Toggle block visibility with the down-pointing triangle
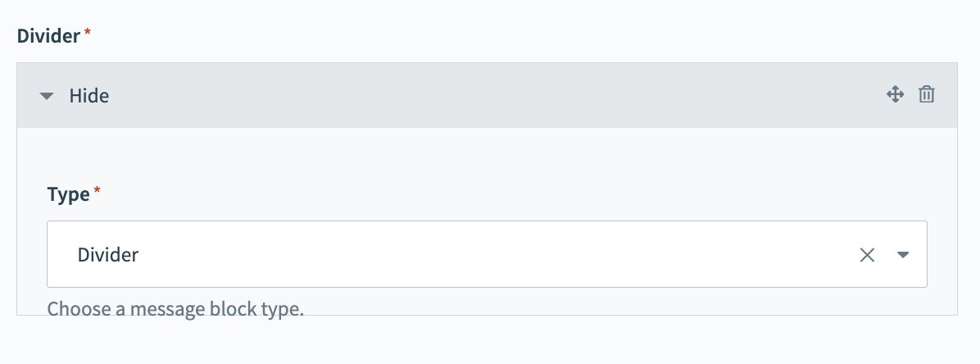 tap(47, 96)
